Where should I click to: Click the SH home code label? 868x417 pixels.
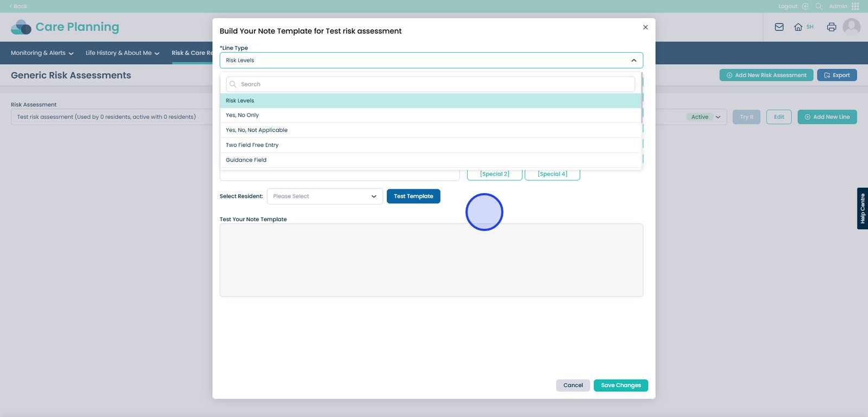810,27
